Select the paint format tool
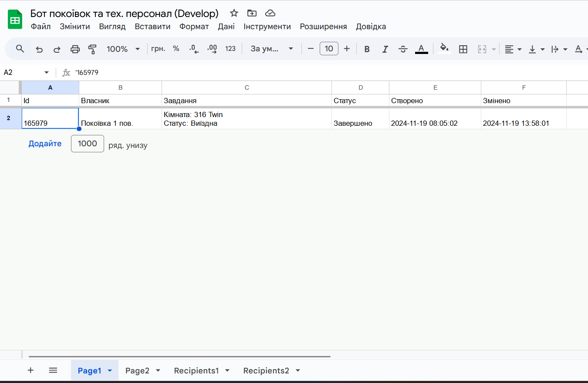 92,49
